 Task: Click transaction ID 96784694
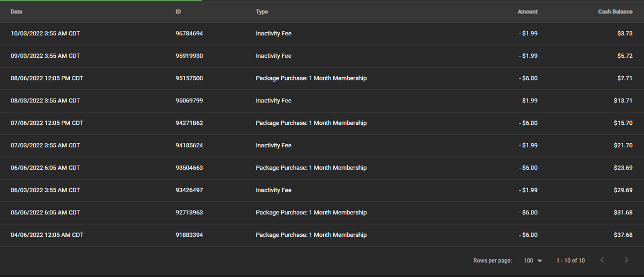[189, 33]
